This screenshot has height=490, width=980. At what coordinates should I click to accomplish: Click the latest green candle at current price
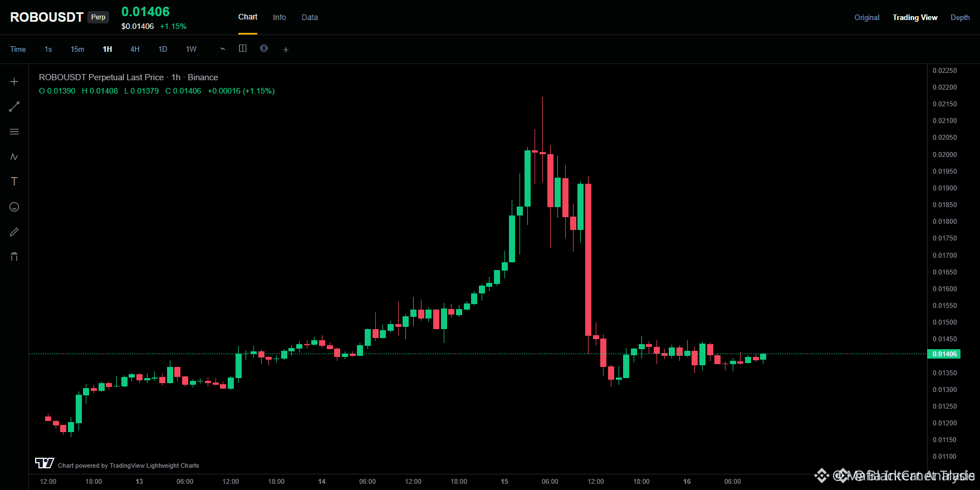(763, 357)
